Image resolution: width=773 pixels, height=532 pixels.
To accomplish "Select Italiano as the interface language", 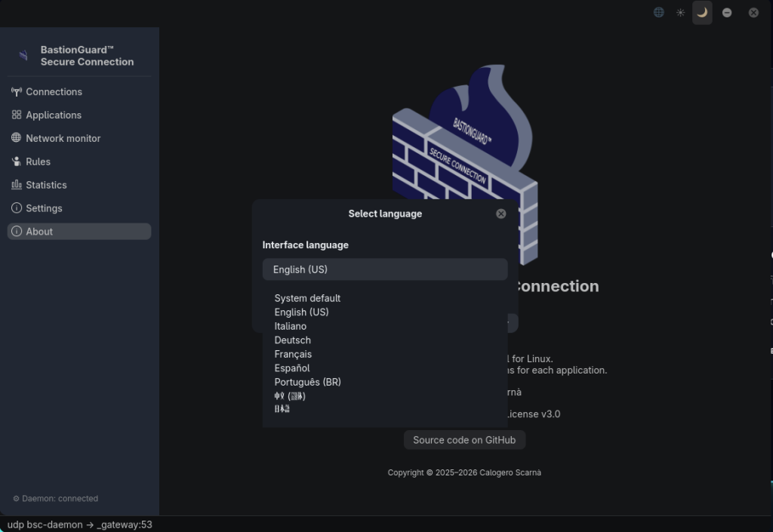I will (291, 326).
